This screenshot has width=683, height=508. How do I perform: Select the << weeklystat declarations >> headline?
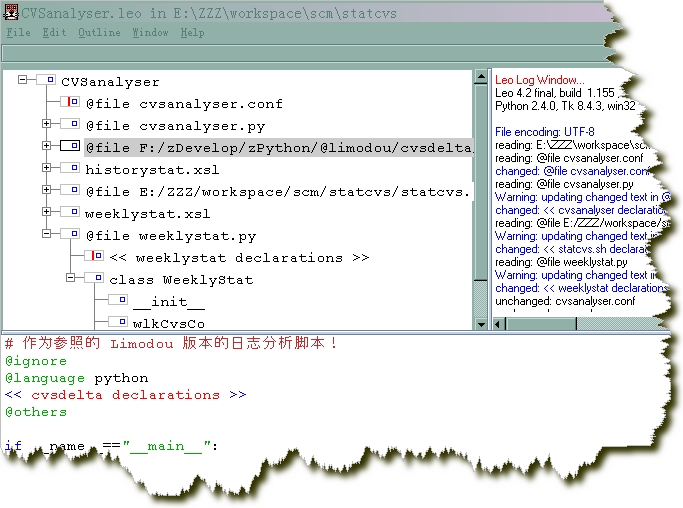point(239,258)
